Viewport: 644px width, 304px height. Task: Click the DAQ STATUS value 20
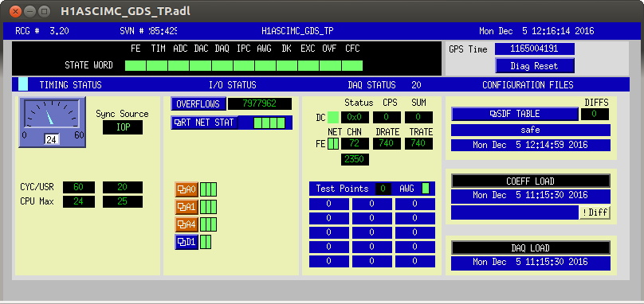[416, 85]
